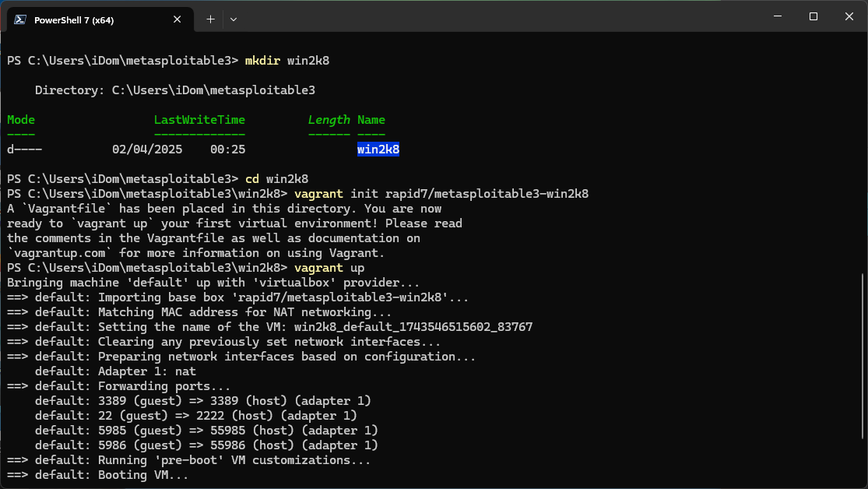This screenshot has height=489, width=868.
Task: Click the highlighted win2k8 directory name
Action: coord(378,150)
